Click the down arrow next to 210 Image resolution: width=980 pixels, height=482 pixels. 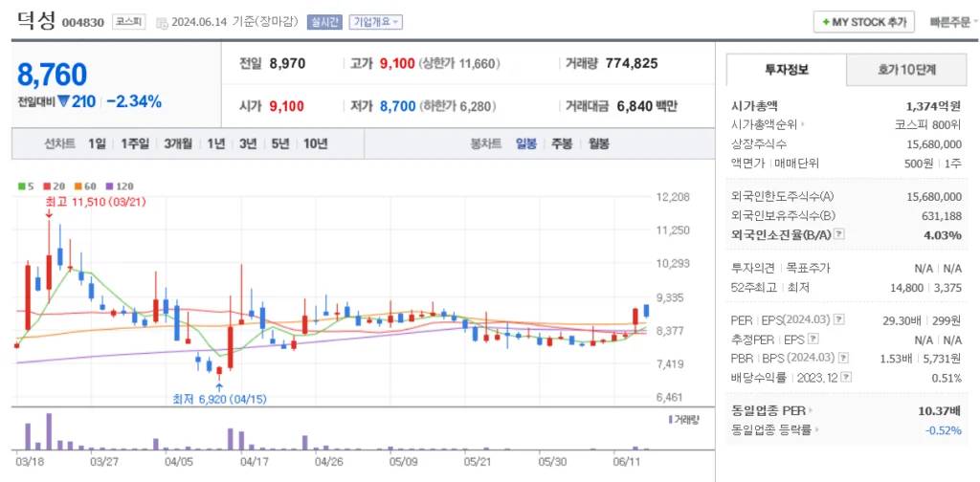click(x=64, y=101)
